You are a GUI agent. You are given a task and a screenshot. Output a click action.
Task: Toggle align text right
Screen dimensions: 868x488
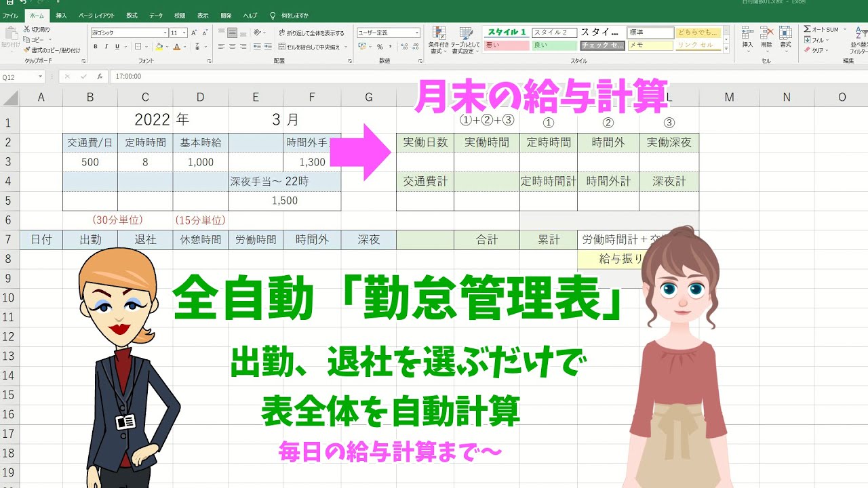pos(242,47)
